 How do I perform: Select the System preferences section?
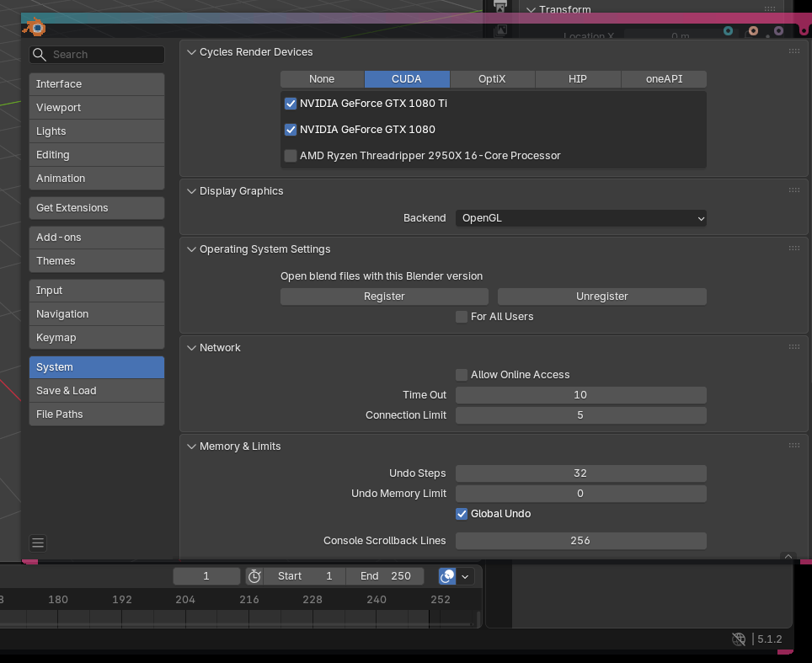pyautogui.click(x=97, y=367)
